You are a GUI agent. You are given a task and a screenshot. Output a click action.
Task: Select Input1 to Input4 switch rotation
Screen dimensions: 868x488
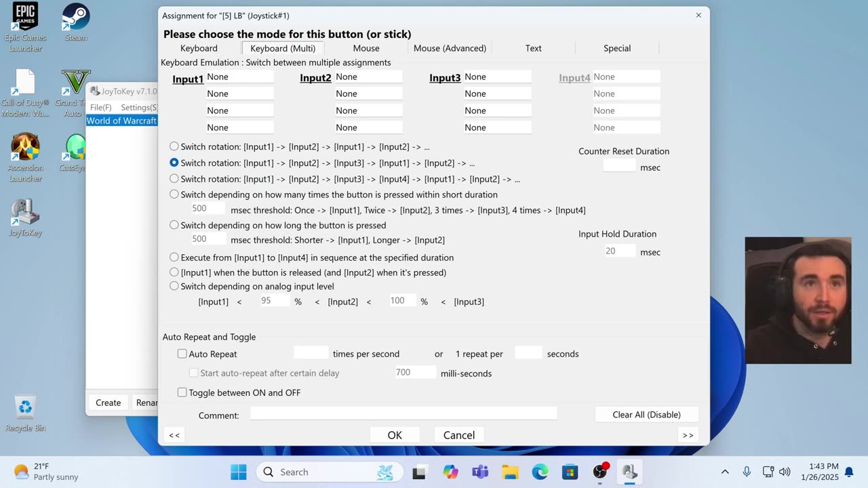(174, 179)
